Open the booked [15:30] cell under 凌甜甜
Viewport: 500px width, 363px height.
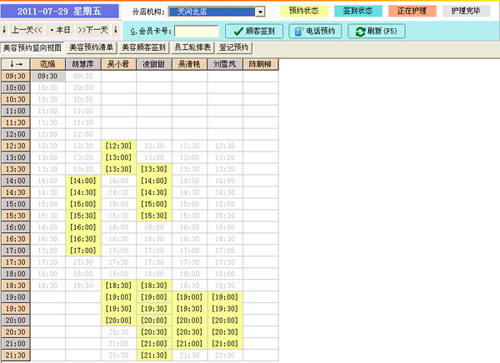pyautogui.click(x=154, y=216)
